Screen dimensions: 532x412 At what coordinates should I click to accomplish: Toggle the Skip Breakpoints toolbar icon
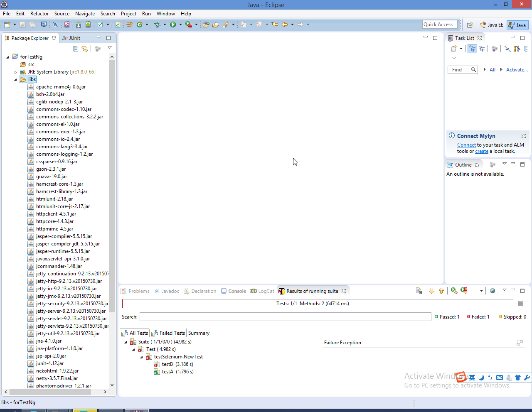[55, 25]
